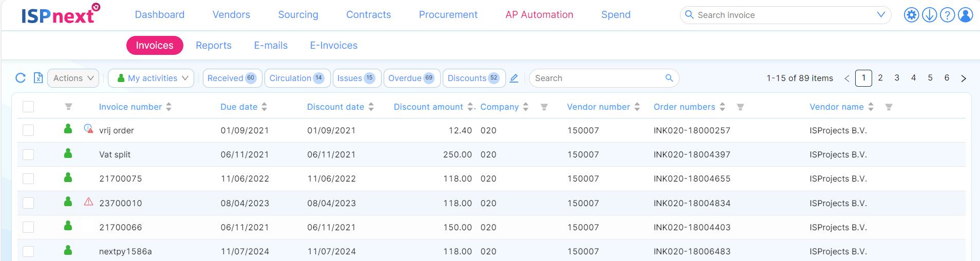Viewport: 980px width, 261px height.
Task: Sort by Discount date using sort arrows
Action: pos(371,107)
